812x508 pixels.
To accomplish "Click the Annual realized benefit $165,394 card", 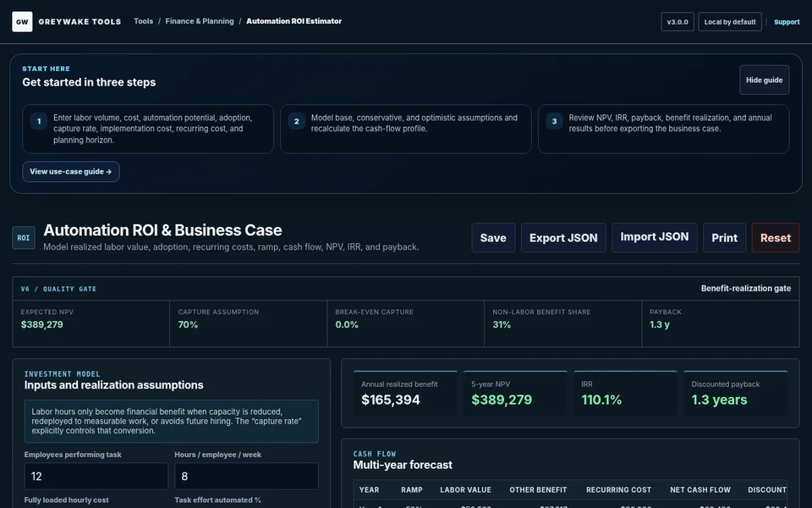I will 405,394.
